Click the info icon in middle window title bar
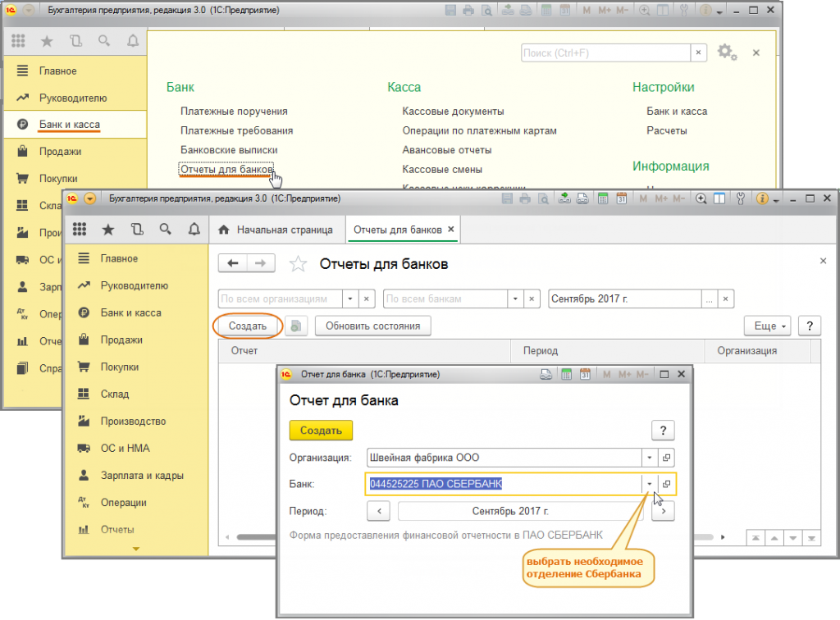Image resolution: width=840 pixels, height=620 pixels. 762,198
